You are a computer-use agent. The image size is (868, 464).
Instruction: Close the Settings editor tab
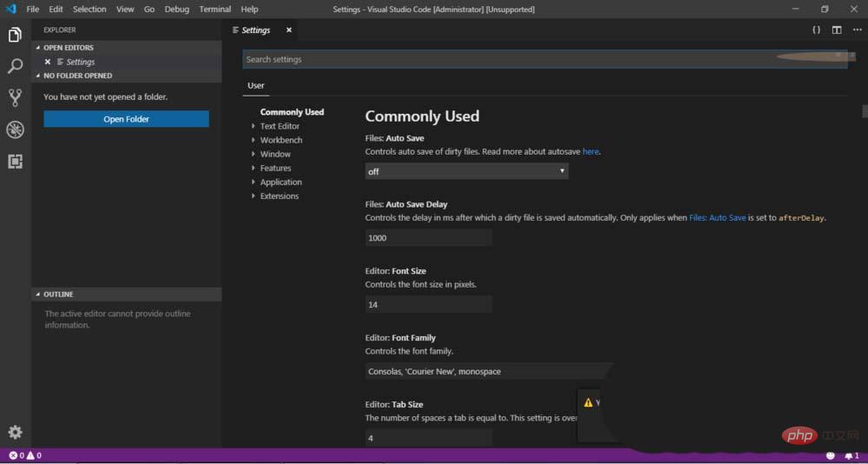(289, 30)
